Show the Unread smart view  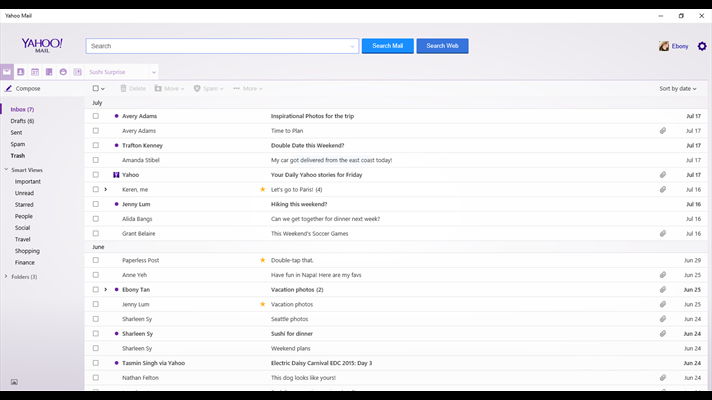click(x=24, y=193)
